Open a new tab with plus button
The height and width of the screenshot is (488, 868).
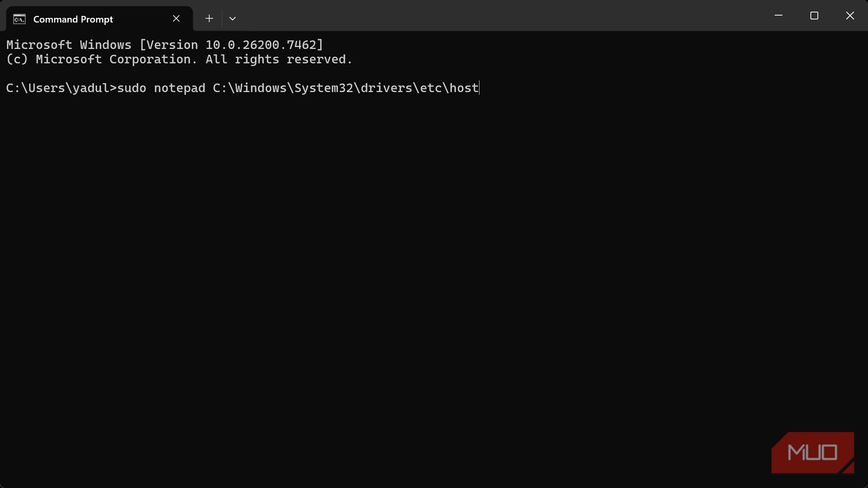[x=209, y=19]
